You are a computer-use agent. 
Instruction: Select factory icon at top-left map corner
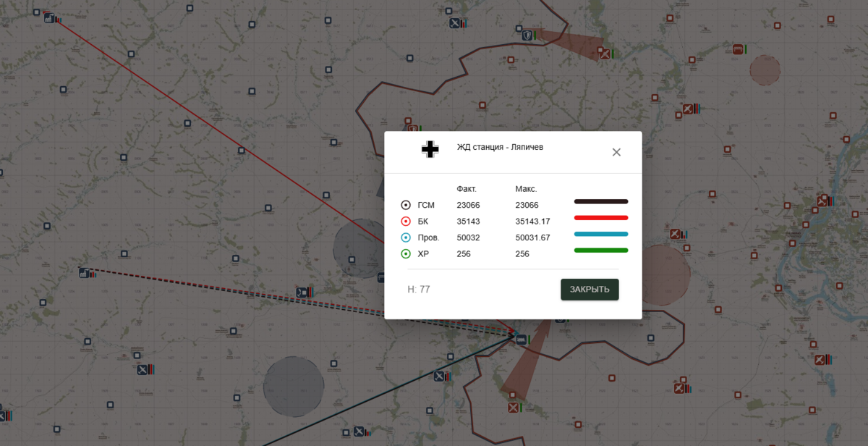pos(48,17)
